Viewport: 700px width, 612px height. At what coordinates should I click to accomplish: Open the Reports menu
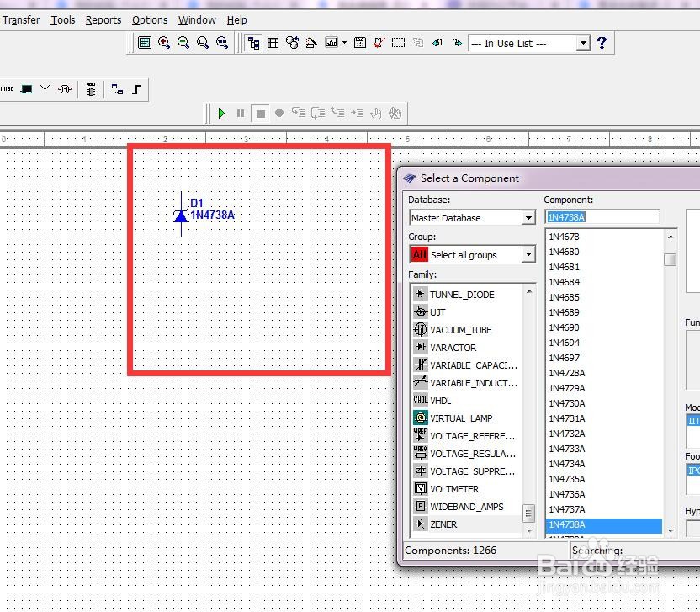[103, 20]
